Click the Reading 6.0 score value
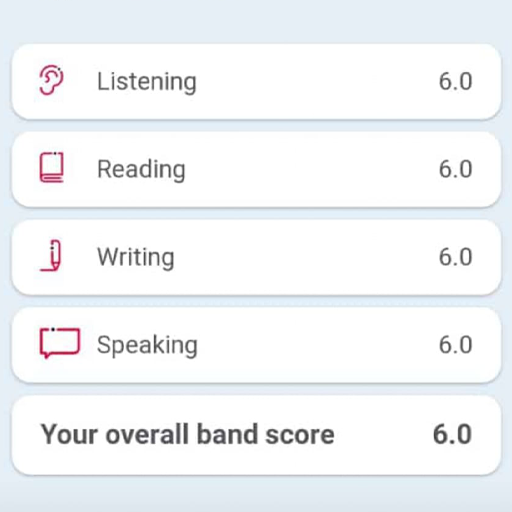 tap(455, 169)
